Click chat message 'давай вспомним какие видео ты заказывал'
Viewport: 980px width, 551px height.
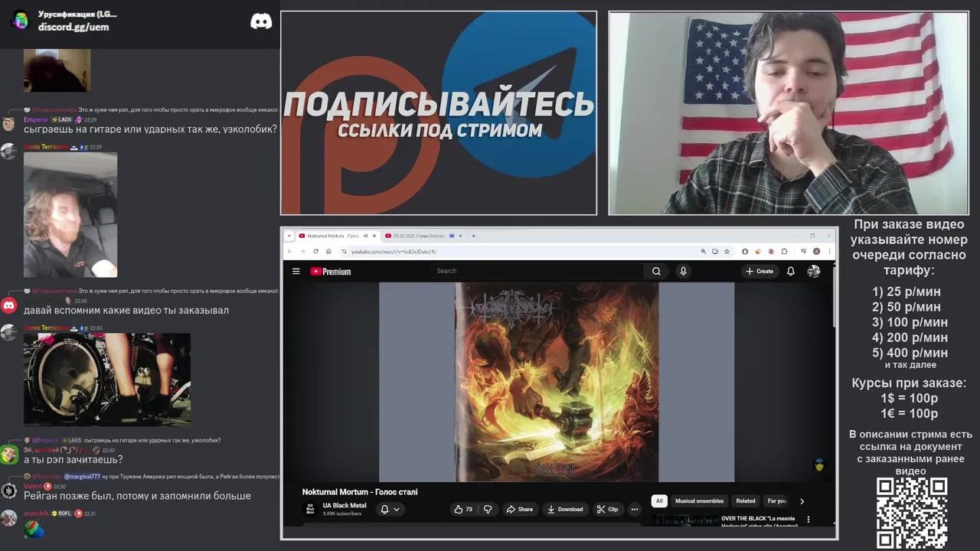pyautogui.click(x=126, y=311)
